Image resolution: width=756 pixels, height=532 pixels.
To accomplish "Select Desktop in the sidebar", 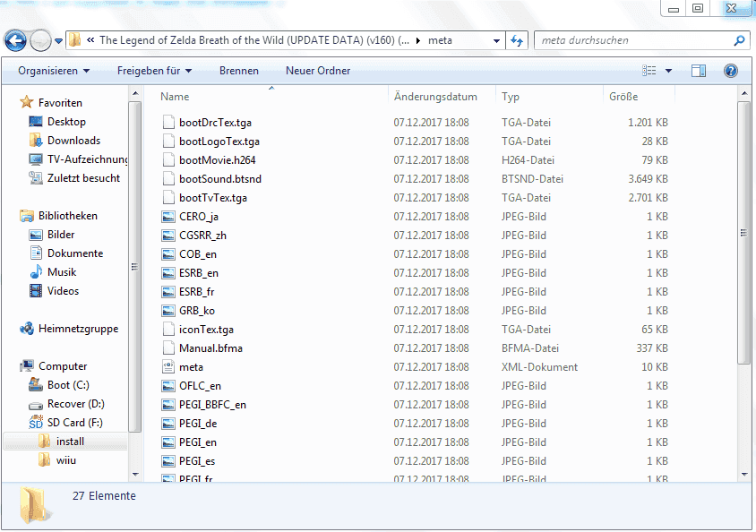I will point(66,122).
